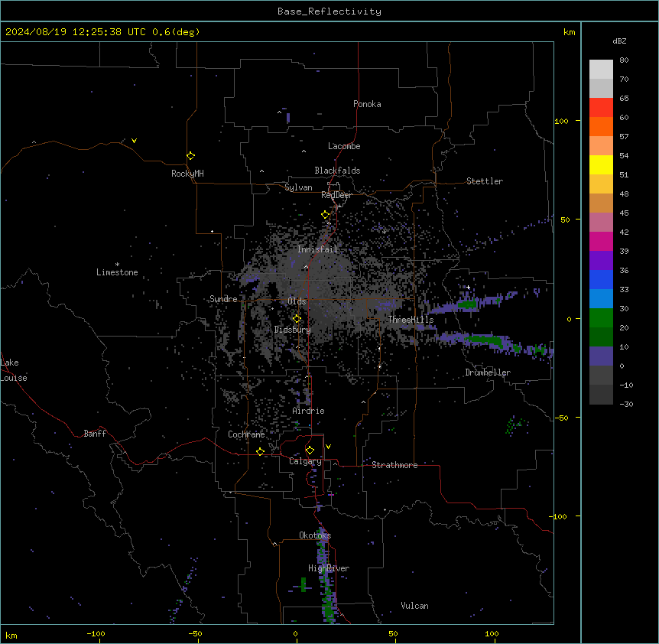
Task: Click the -100 label on the horizontal axis
Action: [x=96, y=633]
